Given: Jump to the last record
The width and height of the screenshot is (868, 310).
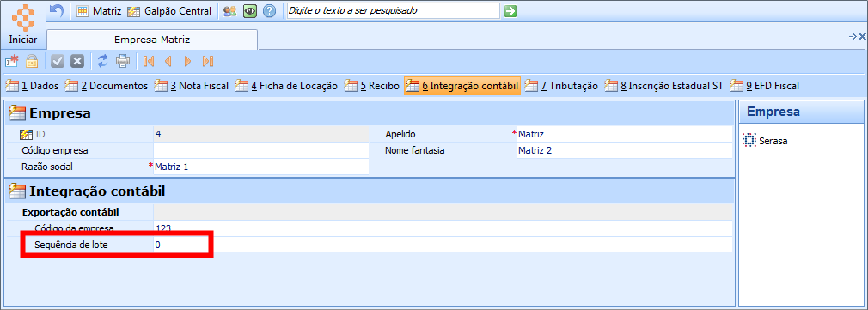Looking at the screenshot, I should pos(208,61).
